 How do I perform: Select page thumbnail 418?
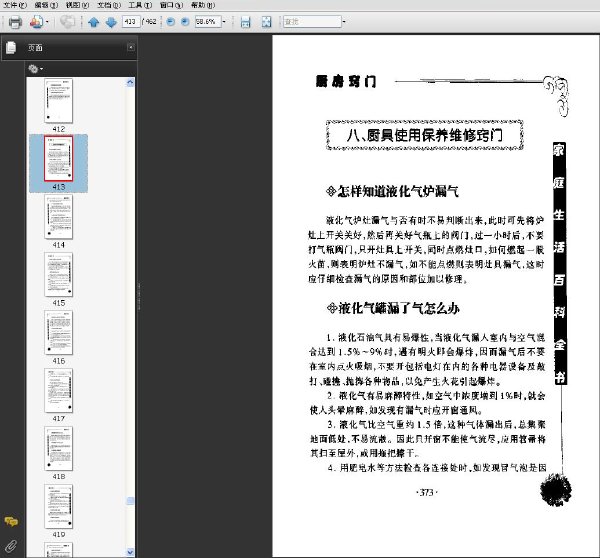59,448
